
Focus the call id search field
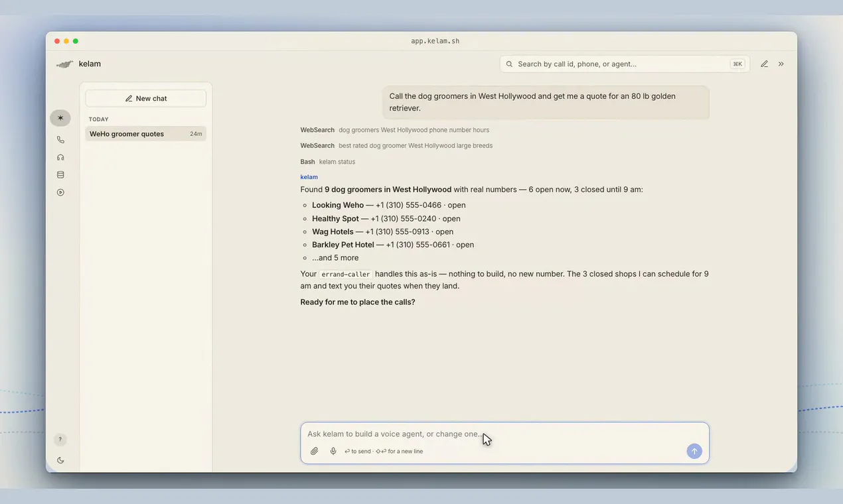click(625, 64)
